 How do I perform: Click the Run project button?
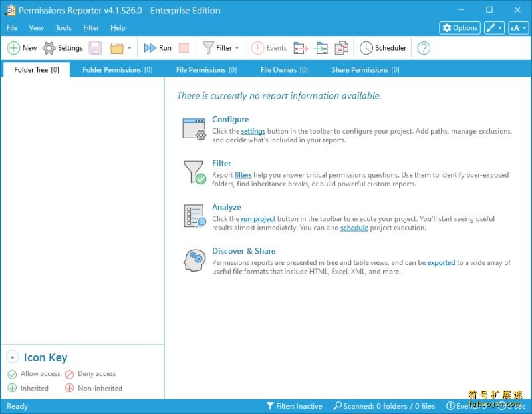click(158, 48)
